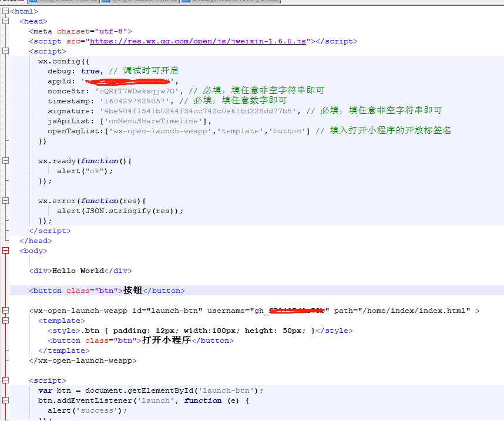Click alert('success'); line

pyautogui.click(x=88, y=410)
